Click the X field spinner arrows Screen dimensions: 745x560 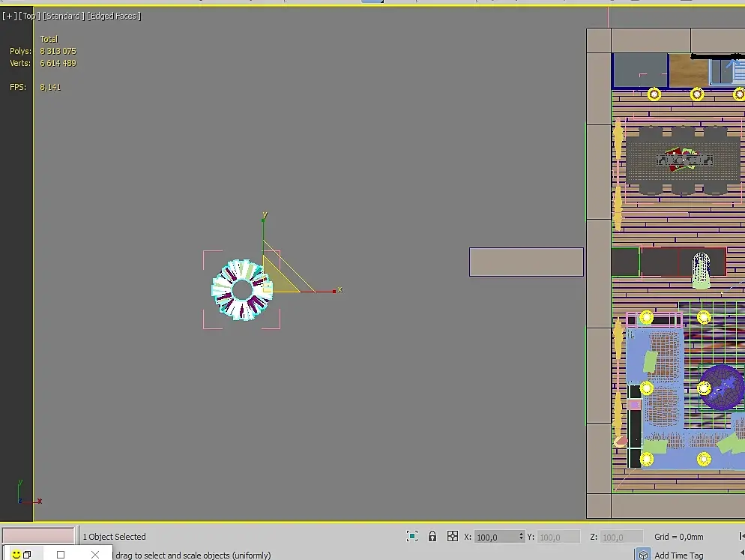tap(521, 537)
